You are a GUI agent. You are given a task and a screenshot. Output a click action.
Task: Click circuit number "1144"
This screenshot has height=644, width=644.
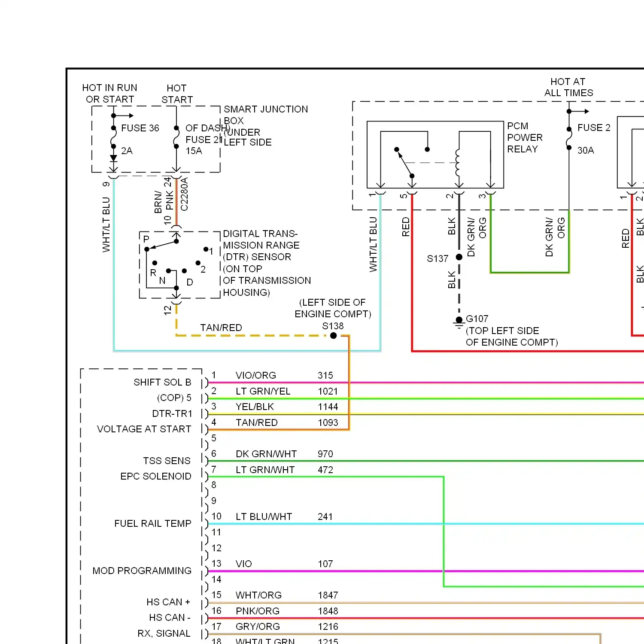tap(328, 407)
